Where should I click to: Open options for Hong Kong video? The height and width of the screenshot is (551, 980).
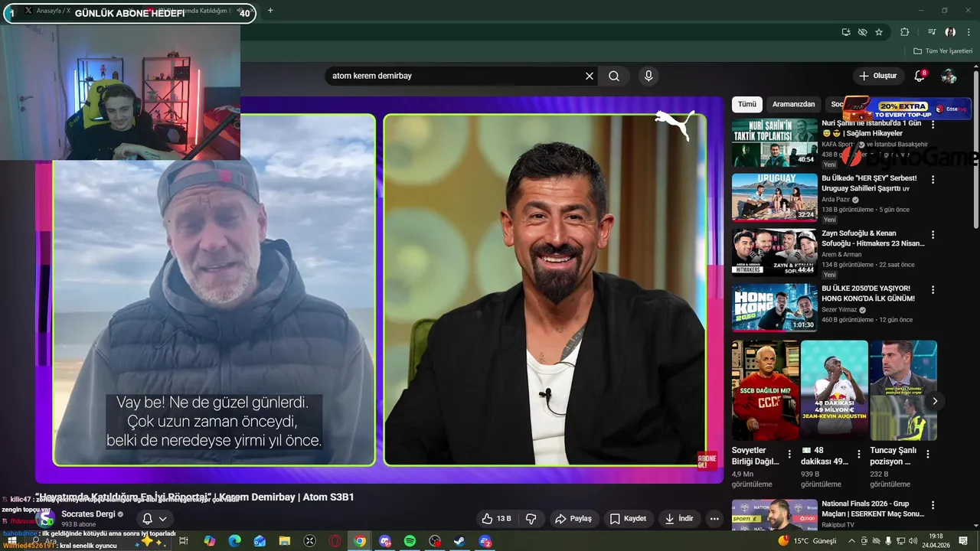click(933, 290)
